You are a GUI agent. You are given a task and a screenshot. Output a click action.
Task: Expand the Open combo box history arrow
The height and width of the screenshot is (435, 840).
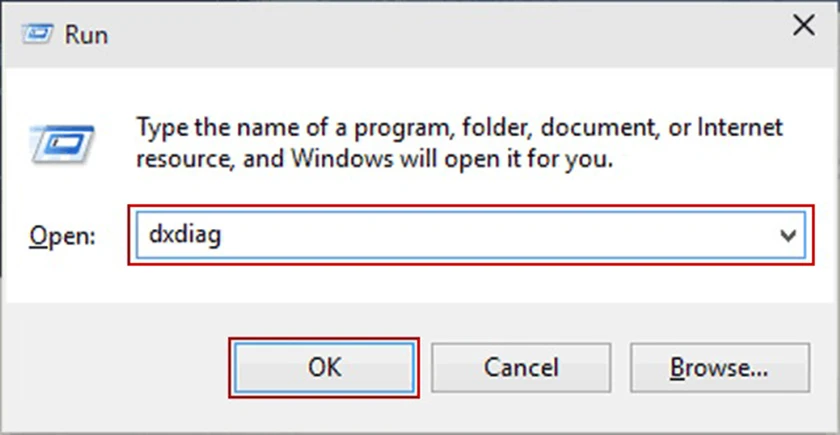pos(788,236)
